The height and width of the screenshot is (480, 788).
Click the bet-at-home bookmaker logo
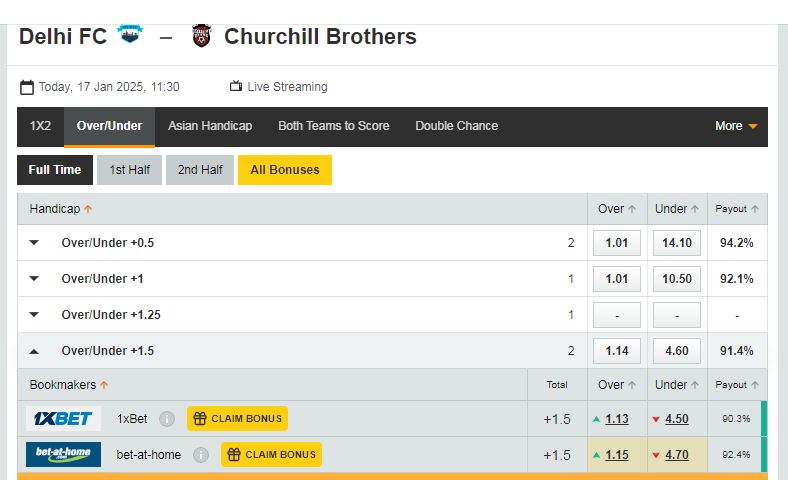(x=63, y=454)
